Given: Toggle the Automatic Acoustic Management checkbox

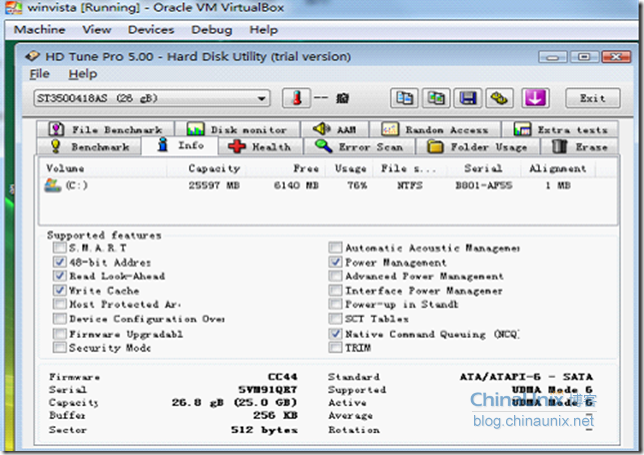Looking at the screenshot, I should 336,247.
